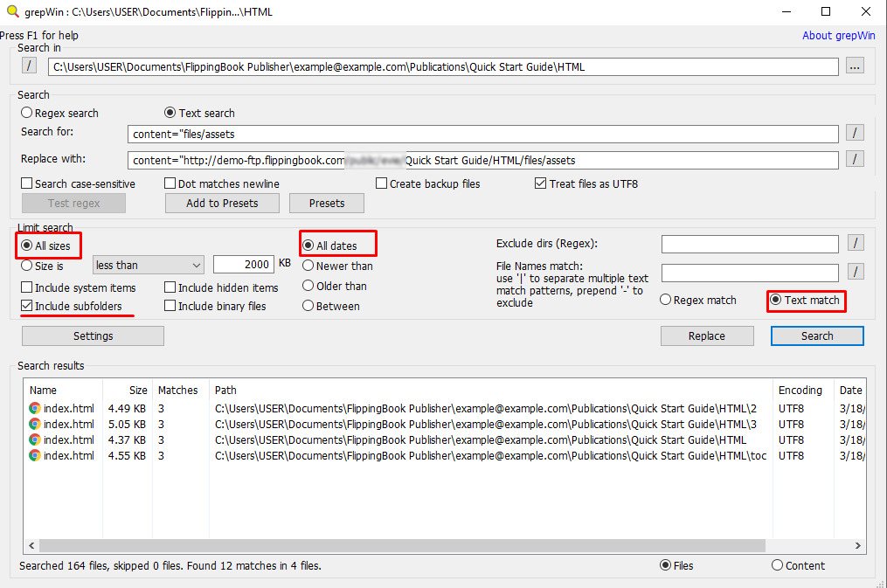Click the File Names match input field
Image resolution: width=887 pixels, height=588 pixels.
tap(750, 273)
